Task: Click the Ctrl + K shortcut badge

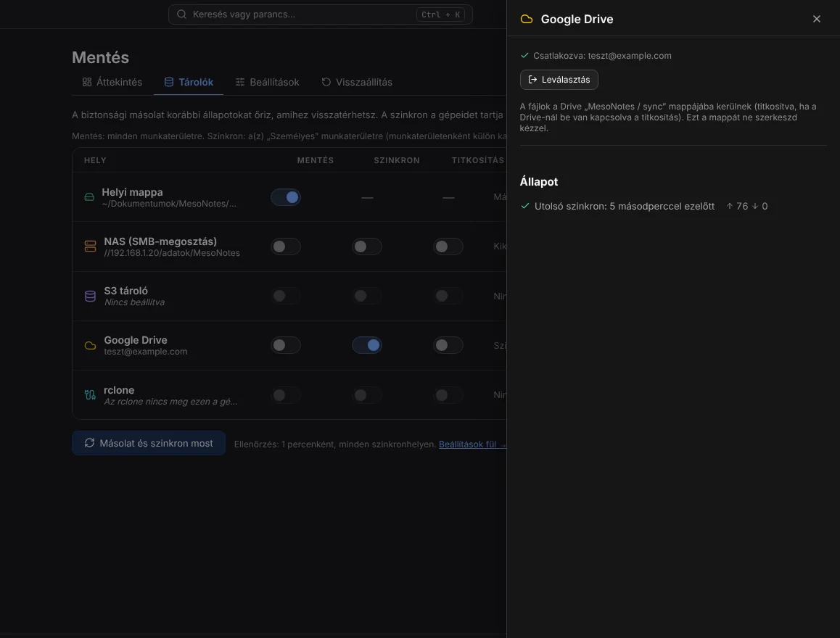Action: point(440,14)
